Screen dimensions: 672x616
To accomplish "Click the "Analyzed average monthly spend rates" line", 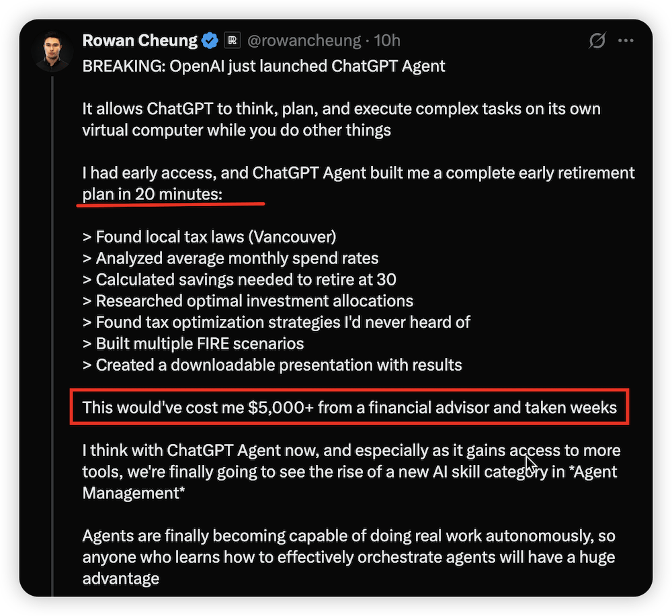I will coord(230,258).
